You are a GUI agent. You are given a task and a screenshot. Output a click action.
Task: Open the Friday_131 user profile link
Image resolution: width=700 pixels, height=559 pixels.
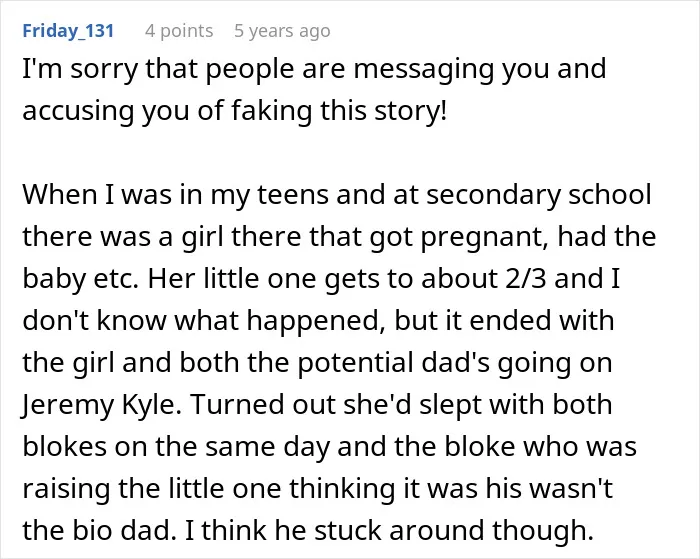tap(68, 30)
